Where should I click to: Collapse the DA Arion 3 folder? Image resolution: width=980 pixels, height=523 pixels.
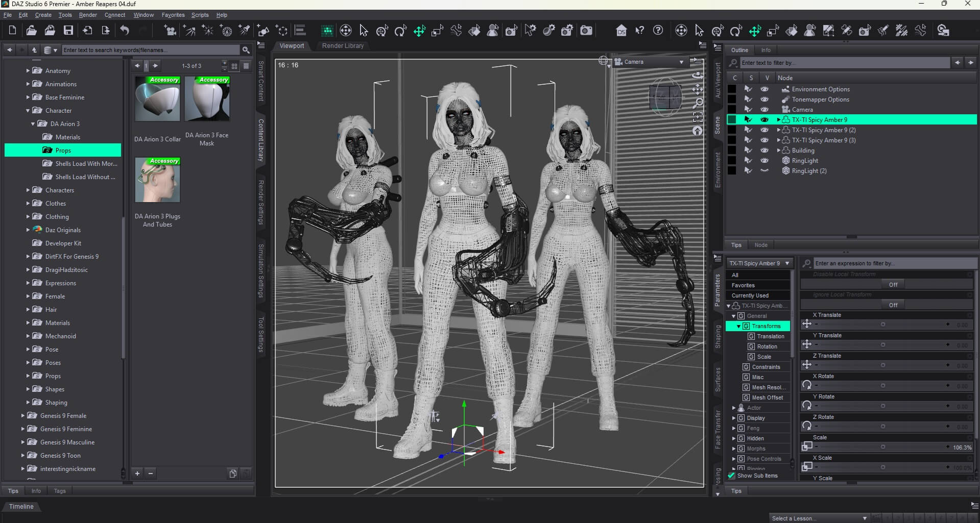33,124
